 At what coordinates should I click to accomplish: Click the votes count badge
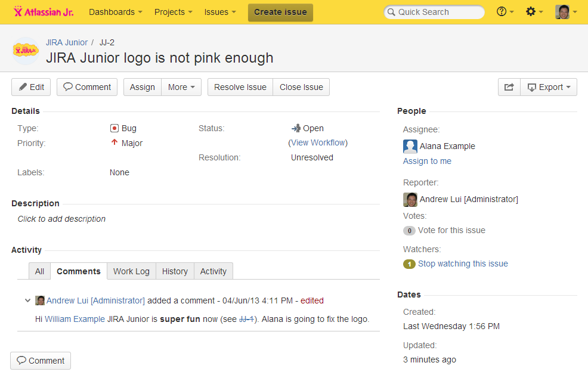[x=409, y=231]
